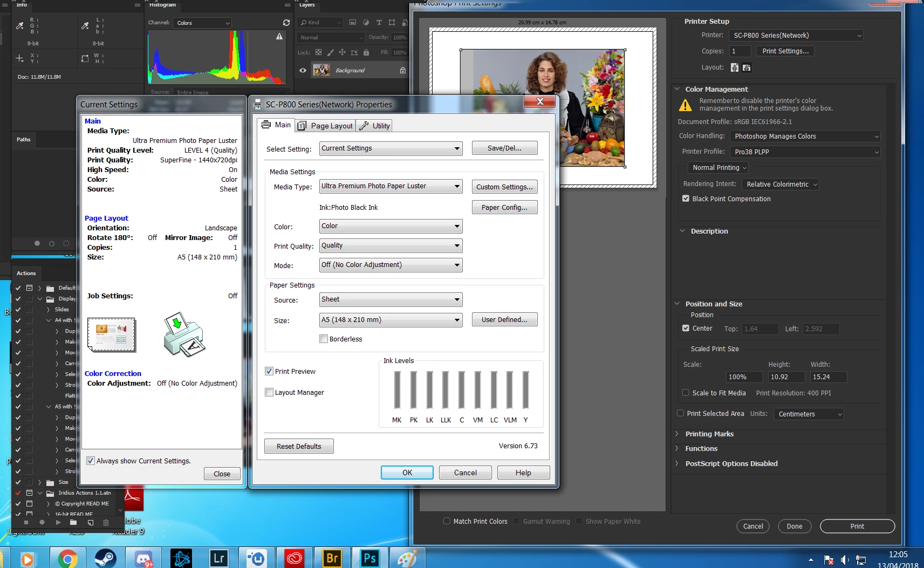Filter layers by type layer icon
The image size is (924, 568).
point(379,23)
